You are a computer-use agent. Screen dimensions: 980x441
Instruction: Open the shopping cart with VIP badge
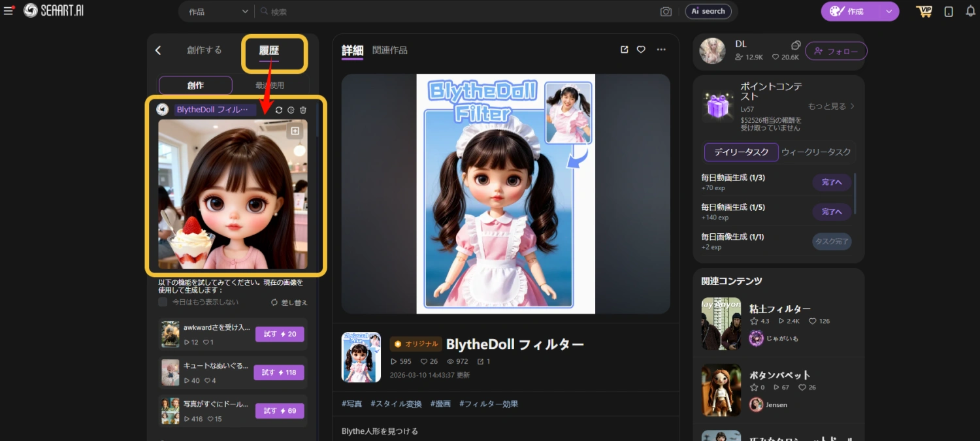coord(924,10)
